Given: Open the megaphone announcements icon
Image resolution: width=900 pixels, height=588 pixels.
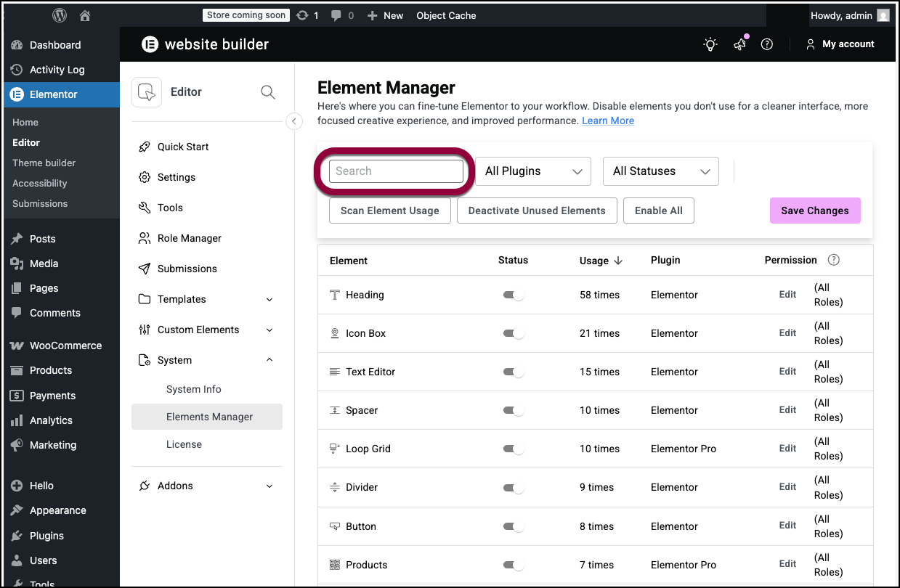Looking at the screenshot, I should (739, 44).
